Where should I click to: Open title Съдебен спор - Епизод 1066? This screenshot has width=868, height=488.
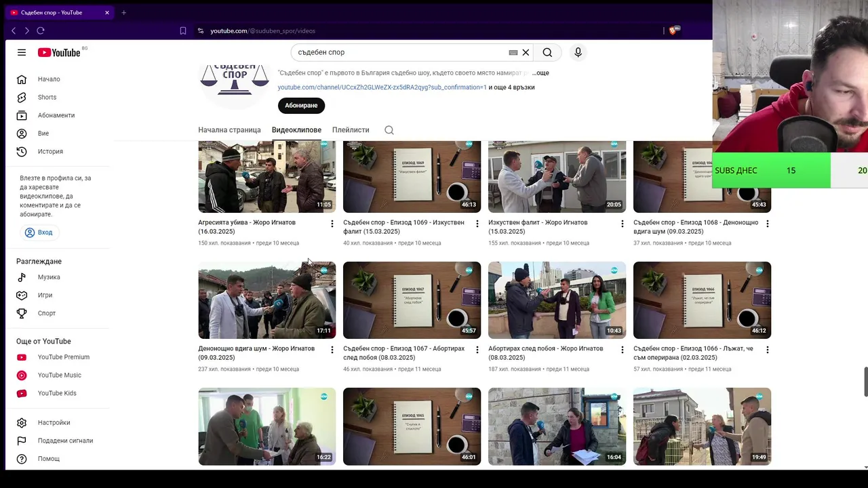[693, 353]
